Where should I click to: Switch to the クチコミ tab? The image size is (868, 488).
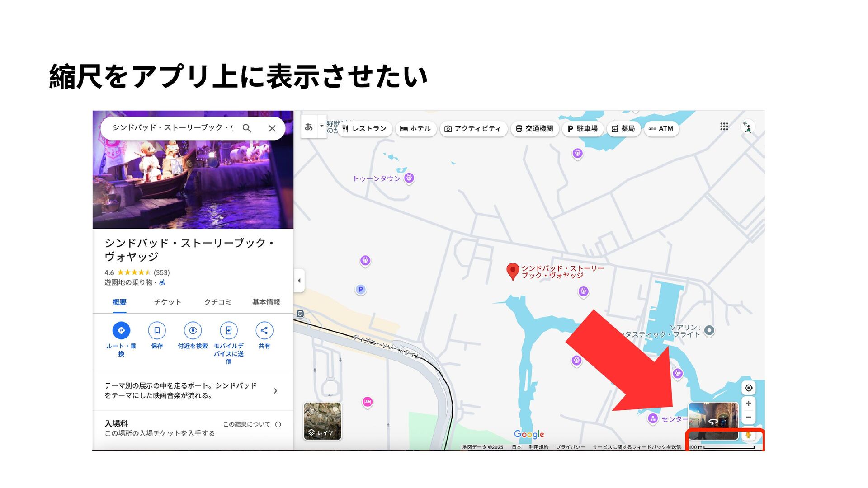(217, 302)
